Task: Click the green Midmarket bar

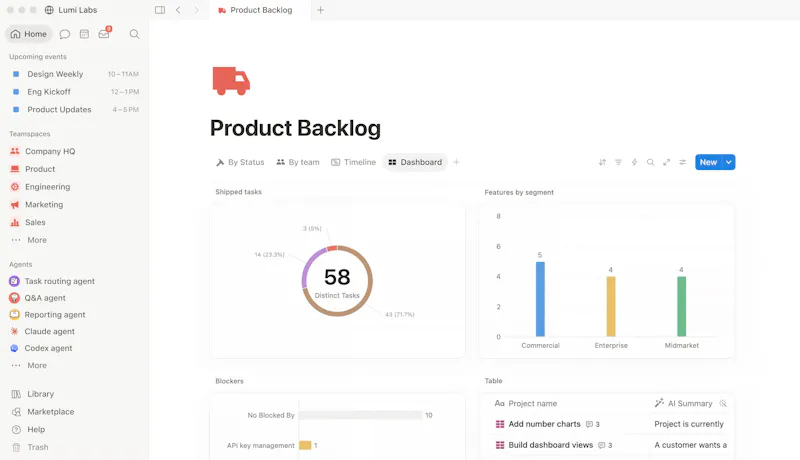Action: point(682,306)
